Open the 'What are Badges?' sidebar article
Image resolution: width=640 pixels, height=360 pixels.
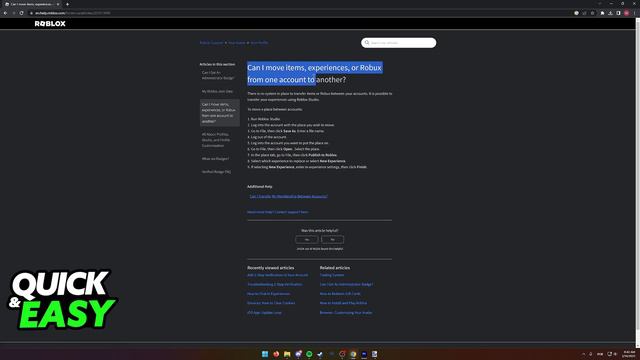click(x=215, y=159)
